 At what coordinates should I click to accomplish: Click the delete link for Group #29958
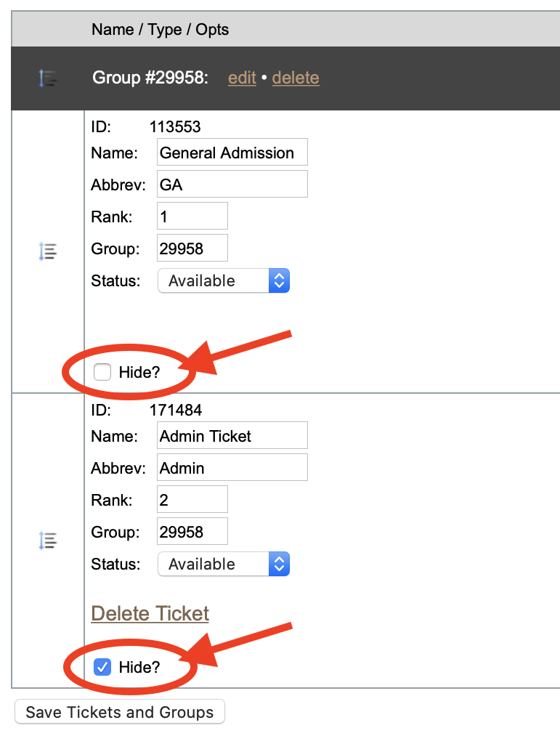point(296,78)
